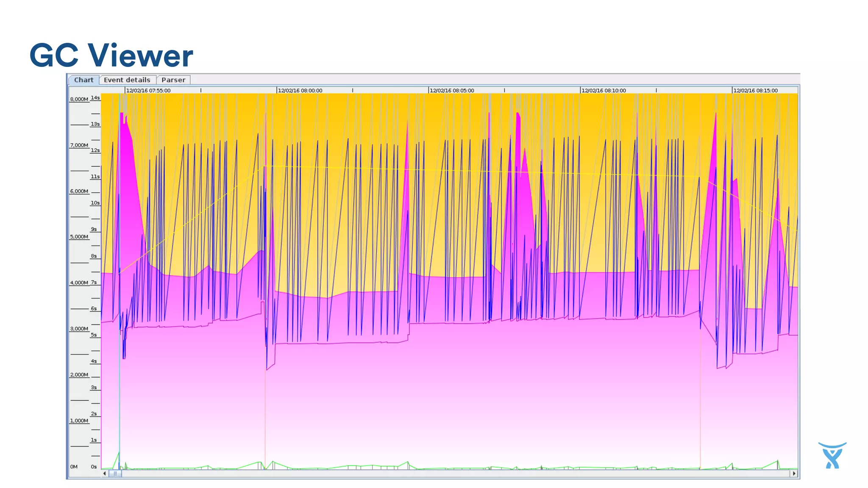Click the 12/02/16 08:15:00 time marker
The width and height of the screenshot is (868, 488).
click(755, 90)
